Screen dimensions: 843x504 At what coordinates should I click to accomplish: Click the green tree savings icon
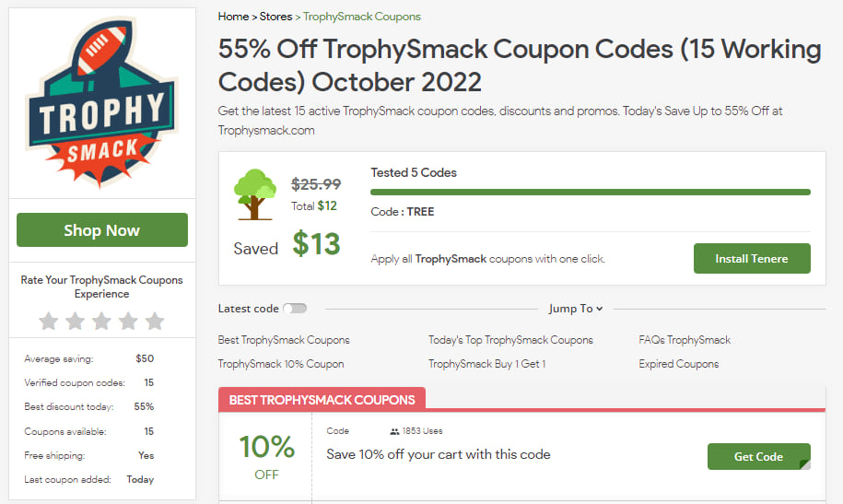(255, 194)
